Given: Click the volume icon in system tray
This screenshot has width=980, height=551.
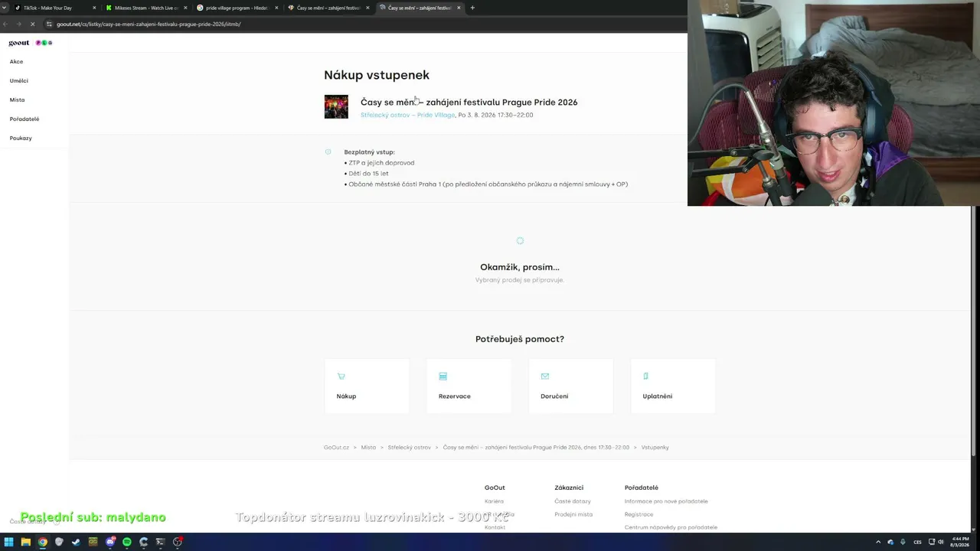Looking at the screenshot, I should 941,542.
